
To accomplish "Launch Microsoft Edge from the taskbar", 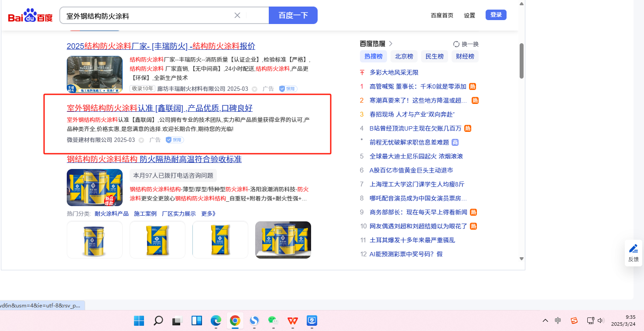I will (x=216, y=321).
